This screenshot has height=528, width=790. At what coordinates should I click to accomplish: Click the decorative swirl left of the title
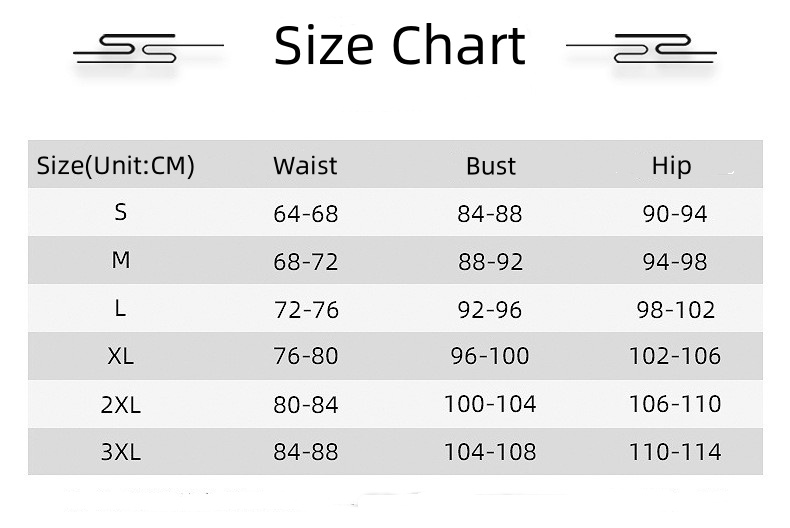[x=147, y=48]
